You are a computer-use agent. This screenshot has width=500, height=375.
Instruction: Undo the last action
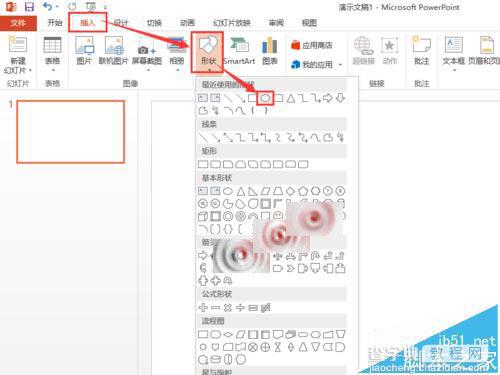click(x=48, y=7)
